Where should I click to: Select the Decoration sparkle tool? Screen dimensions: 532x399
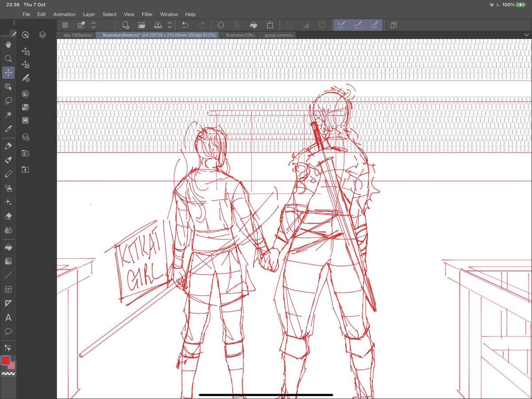tap(8, 202)
